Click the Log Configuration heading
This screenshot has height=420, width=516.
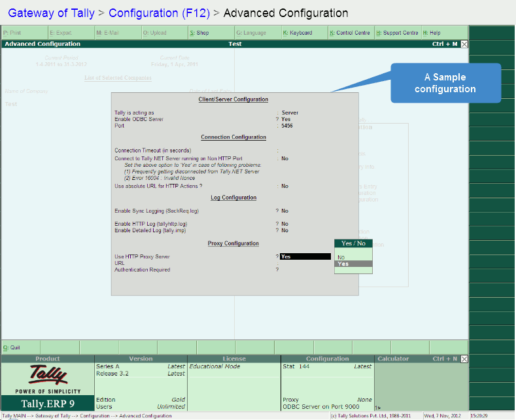pyautogui.click(x=233, y=198)
